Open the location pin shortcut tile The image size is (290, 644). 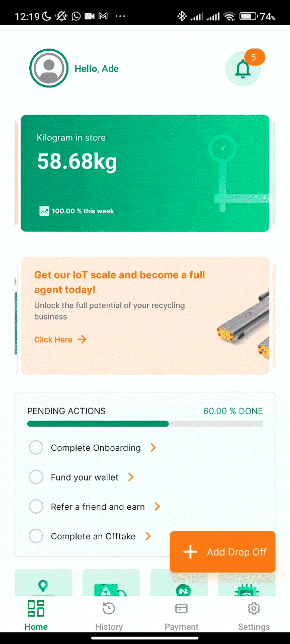coord(43,583)
